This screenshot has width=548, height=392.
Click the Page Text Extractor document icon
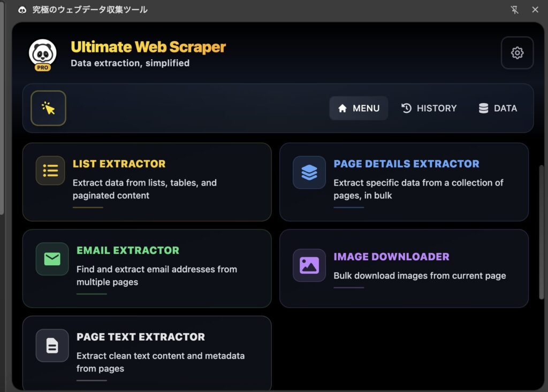point(52,345)
